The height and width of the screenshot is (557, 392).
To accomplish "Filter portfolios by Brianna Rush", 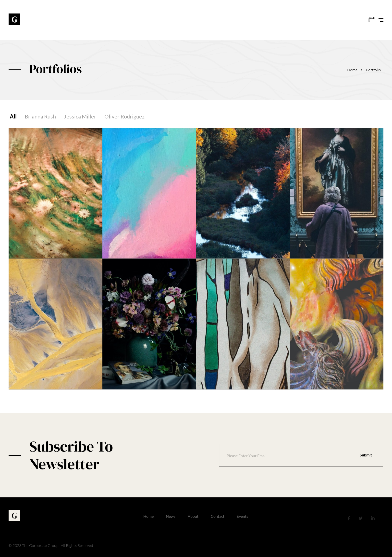I will (40, 117).
